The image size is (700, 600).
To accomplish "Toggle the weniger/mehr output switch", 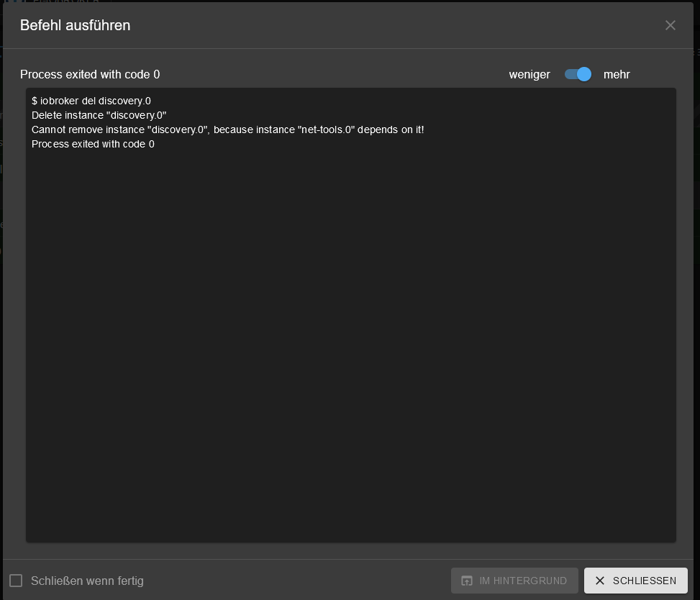I will pyautogui.click(x=578, y=74).
